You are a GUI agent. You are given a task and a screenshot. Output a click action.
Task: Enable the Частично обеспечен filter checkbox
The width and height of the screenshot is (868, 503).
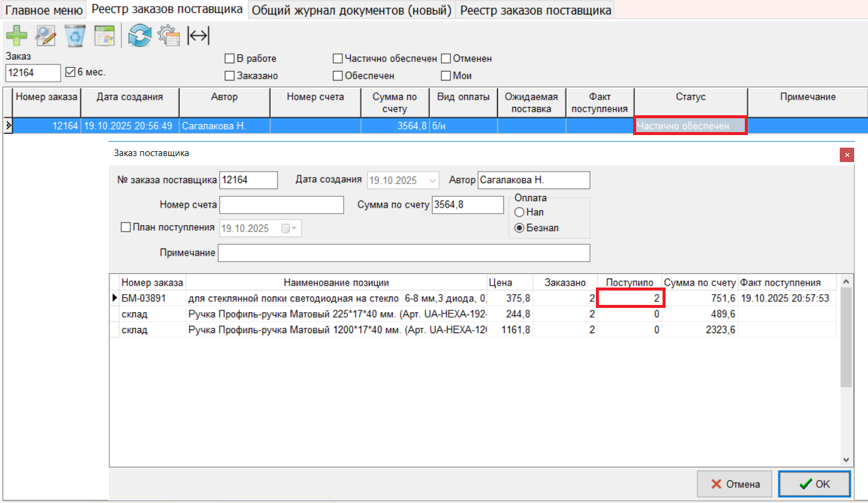click(x=338, y=59)
